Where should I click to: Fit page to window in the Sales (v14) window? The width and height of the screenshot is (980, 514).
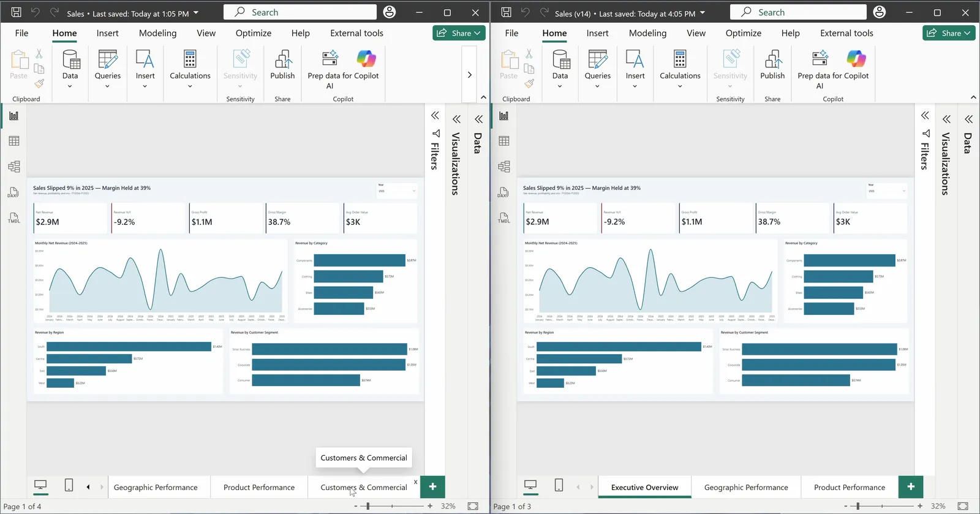click(963, 506)
